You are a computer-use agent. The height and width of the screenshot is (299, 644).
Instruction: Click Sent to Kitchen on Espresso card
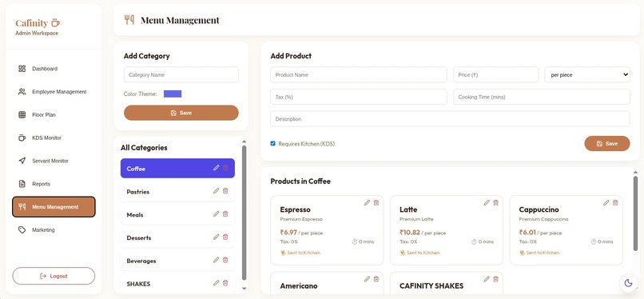pyautogui.click(x=300, y=253)
